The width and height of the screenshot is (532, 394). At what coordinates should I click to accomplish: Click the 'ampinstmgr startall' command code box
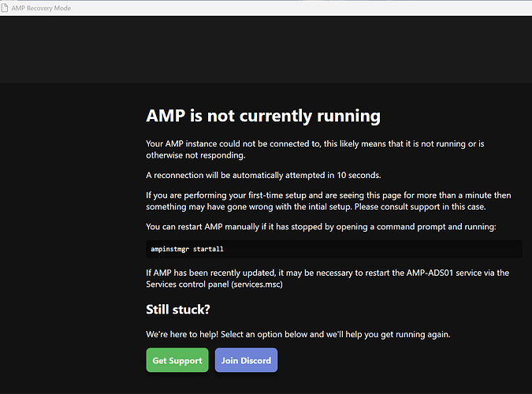(334, 249)
